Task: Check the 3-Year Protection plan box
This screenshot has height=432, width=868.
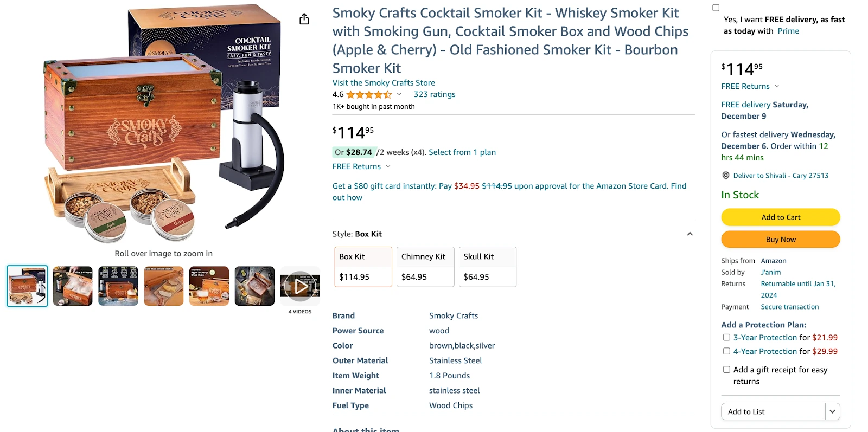Action: [x=726, y=337]
